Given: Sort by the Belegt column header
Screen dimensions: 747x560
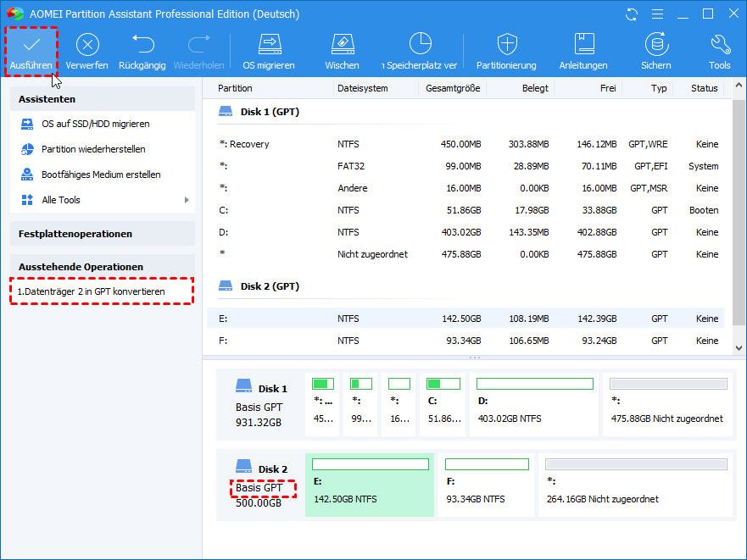Looking at the screenshot, I should (x=535, y=88).
